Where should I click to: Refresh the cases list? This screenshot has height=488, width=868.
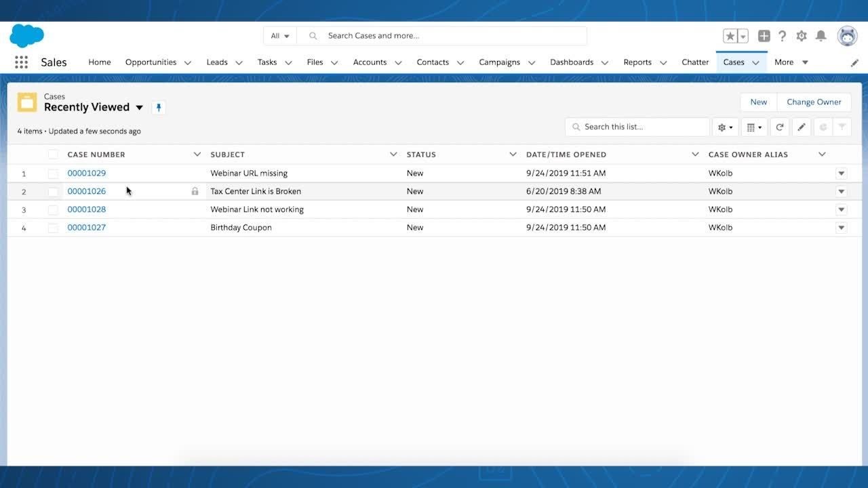click(x=780, y=127)
